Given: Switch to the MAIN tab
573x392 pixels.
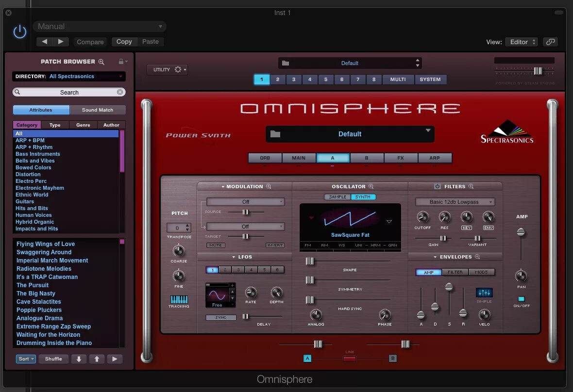Looking at the screenshot, I should (x=299, y=158).
